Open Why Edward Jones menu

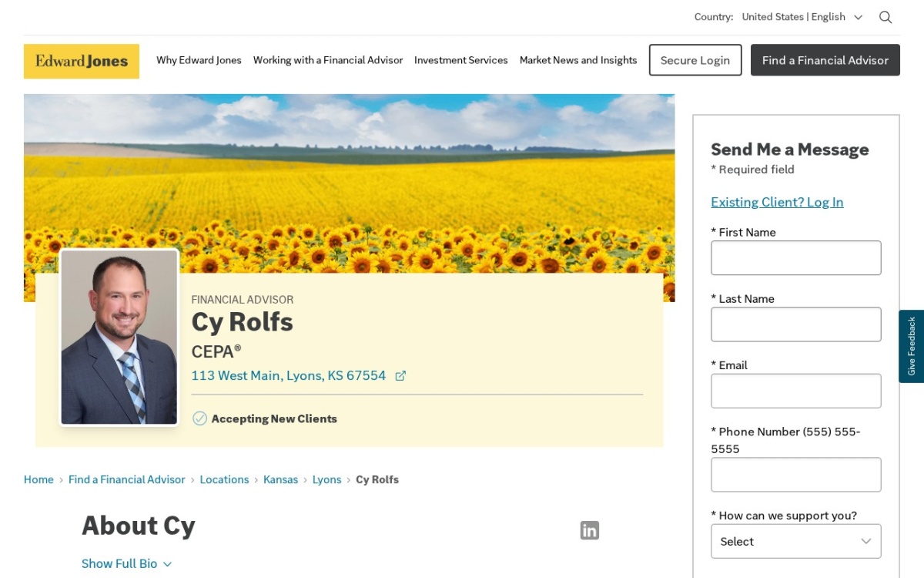[x=199, y=60]
